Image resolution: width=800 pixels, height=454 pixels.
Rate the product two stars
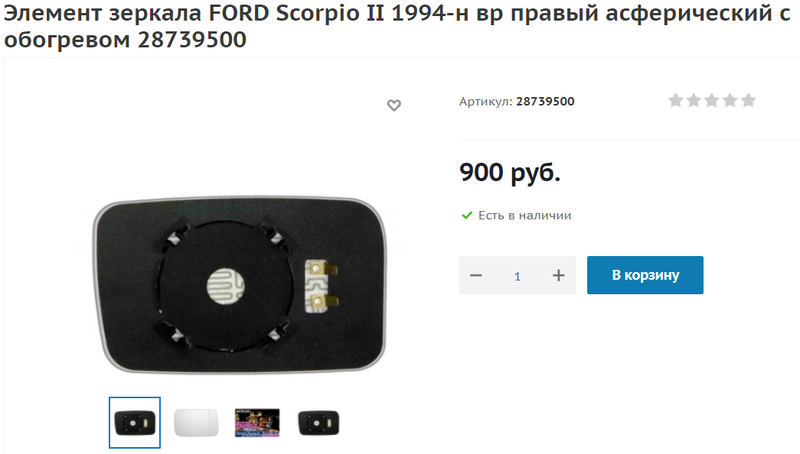[x=694, y=100]
